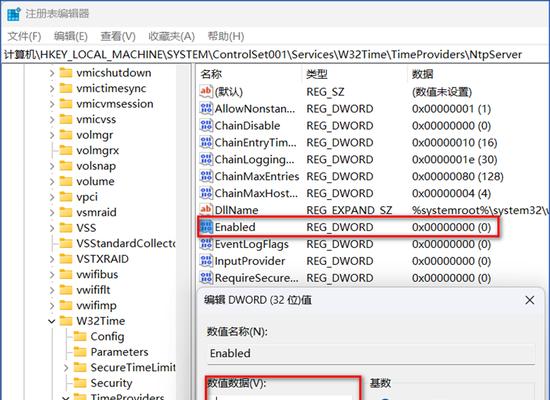Select the Enabled DWORD value icon

206,227
